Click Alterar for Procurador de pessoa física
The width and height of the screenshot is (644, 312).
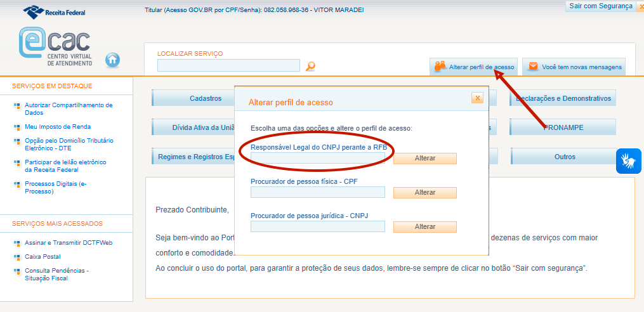(x=424, y=192)
